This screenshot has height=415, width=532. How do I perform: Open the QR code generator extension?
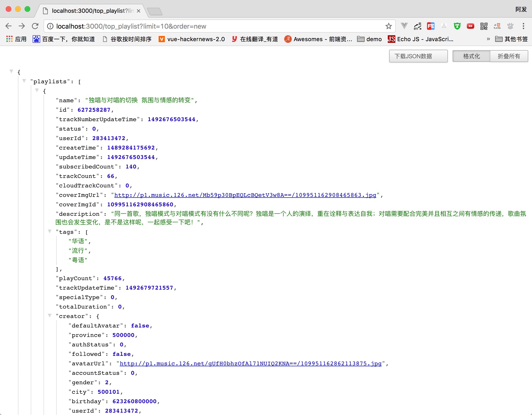coord(484,26)
